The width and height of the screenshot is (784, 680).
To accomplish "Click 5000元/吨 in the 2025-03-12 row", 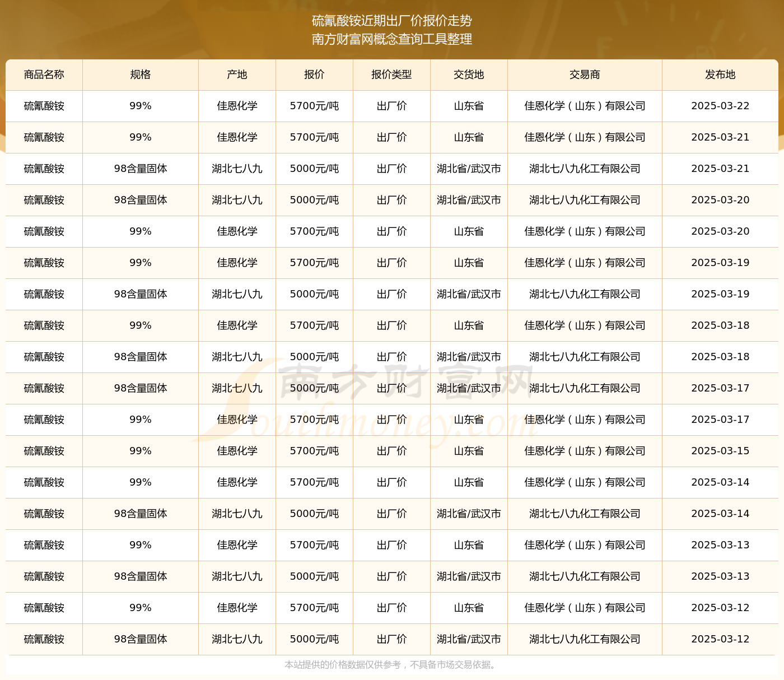I will (314, 639).
